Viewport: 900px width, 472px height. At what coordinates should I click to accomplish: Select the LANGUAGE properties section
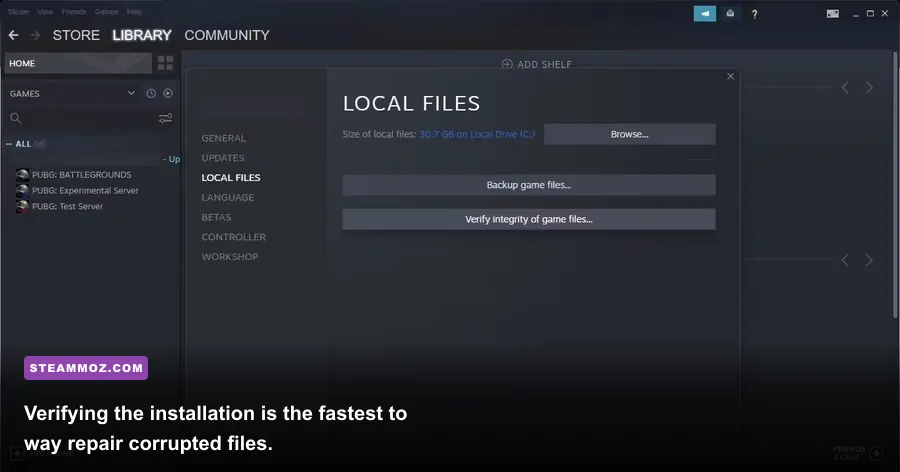pyautogui.click(x=227, y=198)
